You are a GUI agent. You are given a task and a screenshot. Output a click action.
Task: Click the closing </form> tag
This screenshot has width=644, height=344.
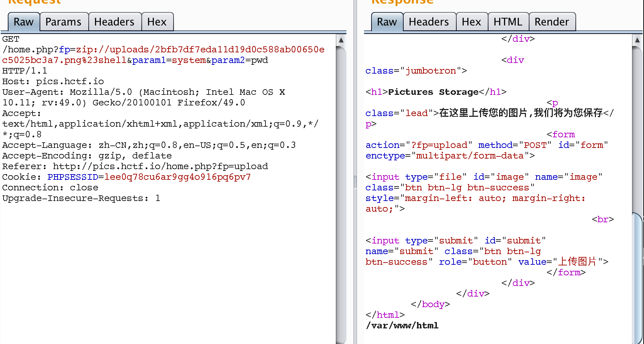tap(566, 273)
